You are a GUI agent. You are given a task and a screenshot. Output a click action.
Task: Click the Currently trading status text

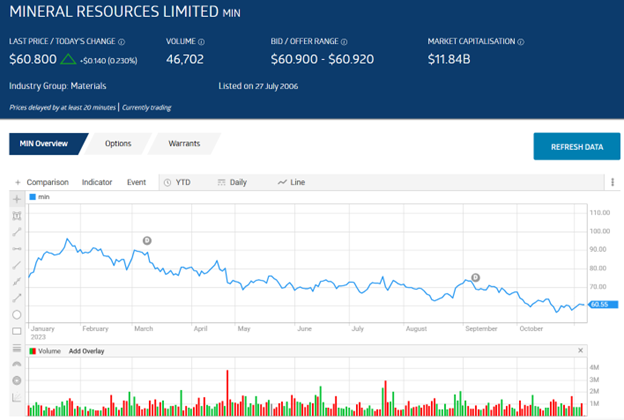pos(146,107)
